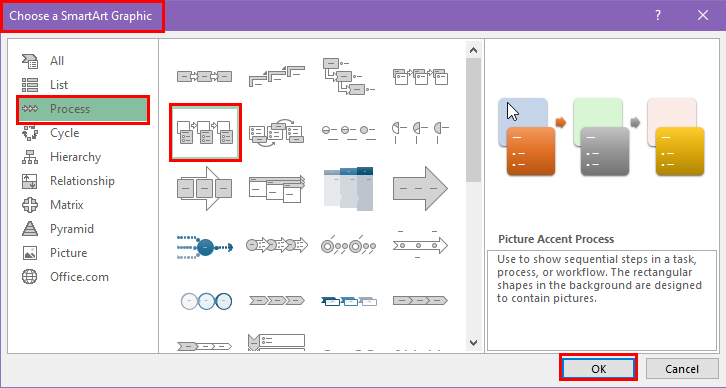
Task: Choose the blue descending columns layout
Action: click(348, 188)
